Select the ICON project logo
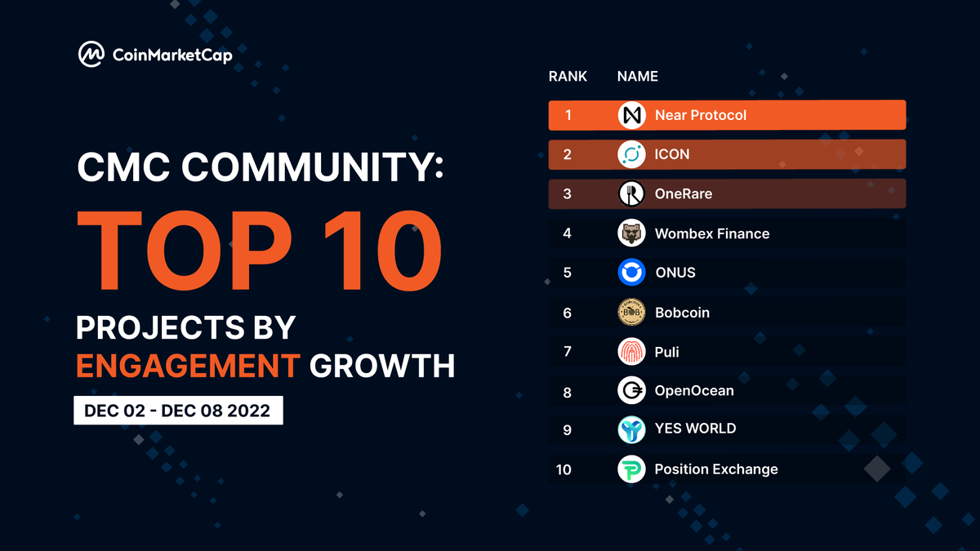This screenshot has height=551, width=980. point(630,153)
